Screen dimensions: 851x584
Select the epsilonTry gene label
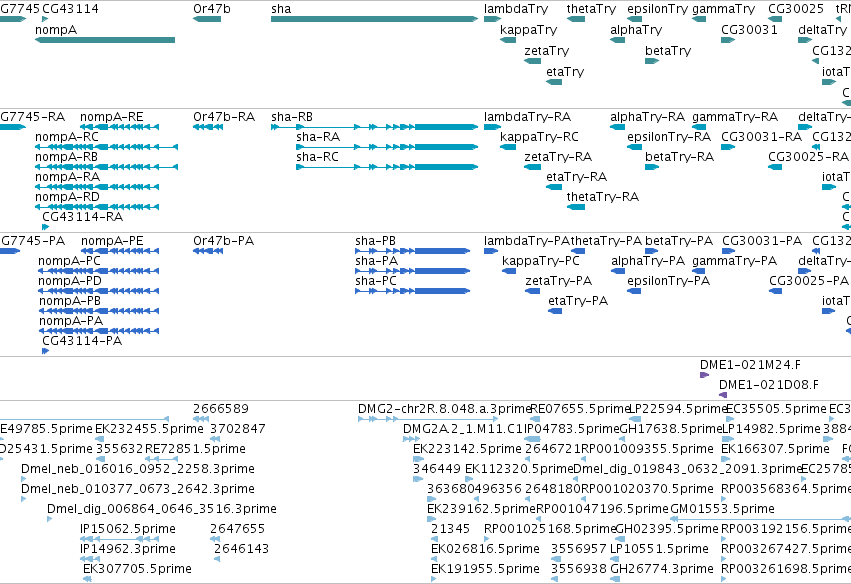(657, 9)
